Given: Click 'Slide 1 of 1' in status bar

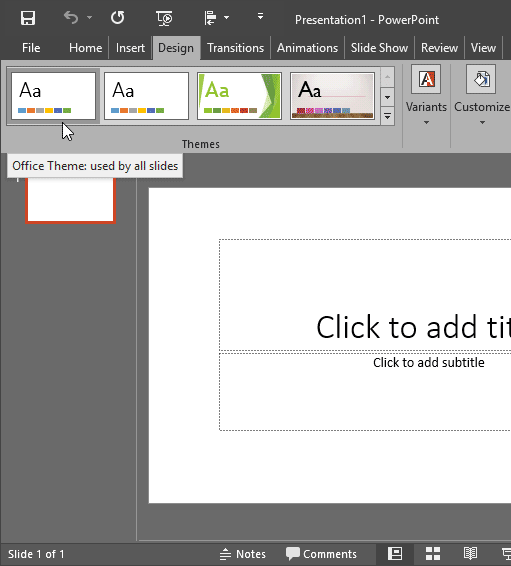Looking at the screenshot, I should pyautogui.click(x=36, y=554).
